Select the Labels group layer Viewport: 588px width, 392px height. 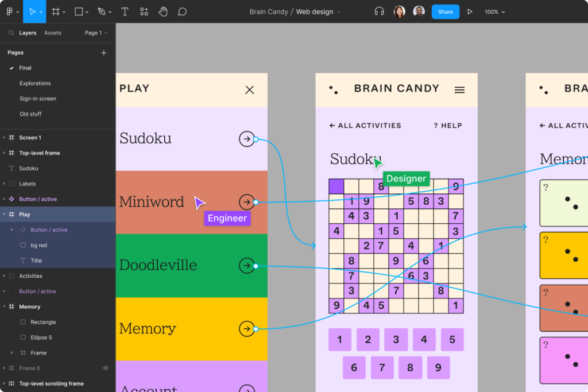click(x=58, y=184)
